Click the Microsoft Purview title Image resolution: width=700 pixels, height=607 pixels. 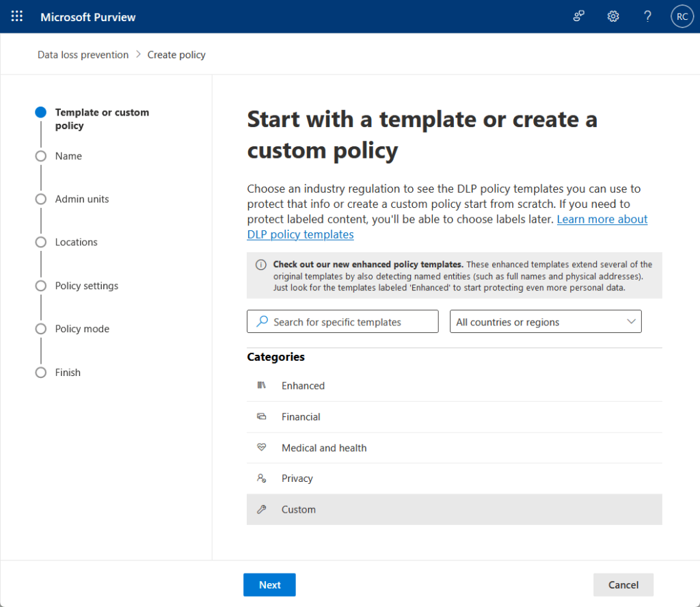tap(88, 17)
